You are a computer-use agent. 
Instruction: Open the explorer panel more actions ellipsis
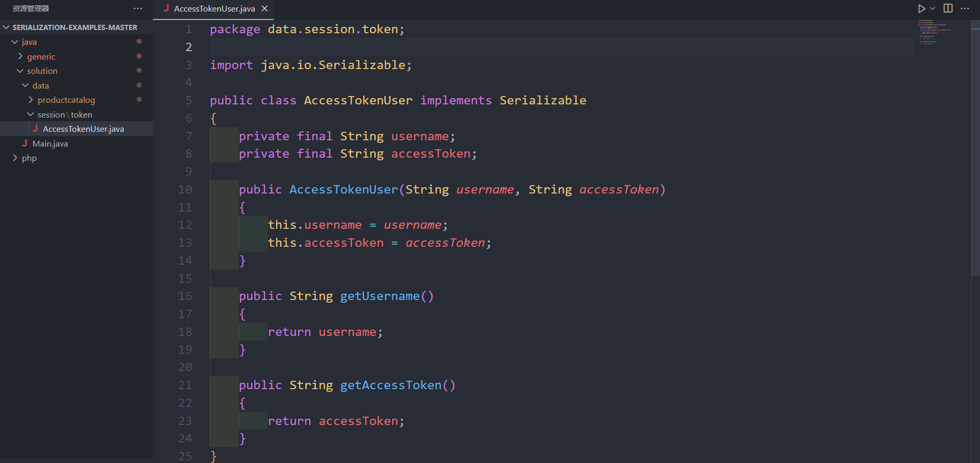click(138, 8)
